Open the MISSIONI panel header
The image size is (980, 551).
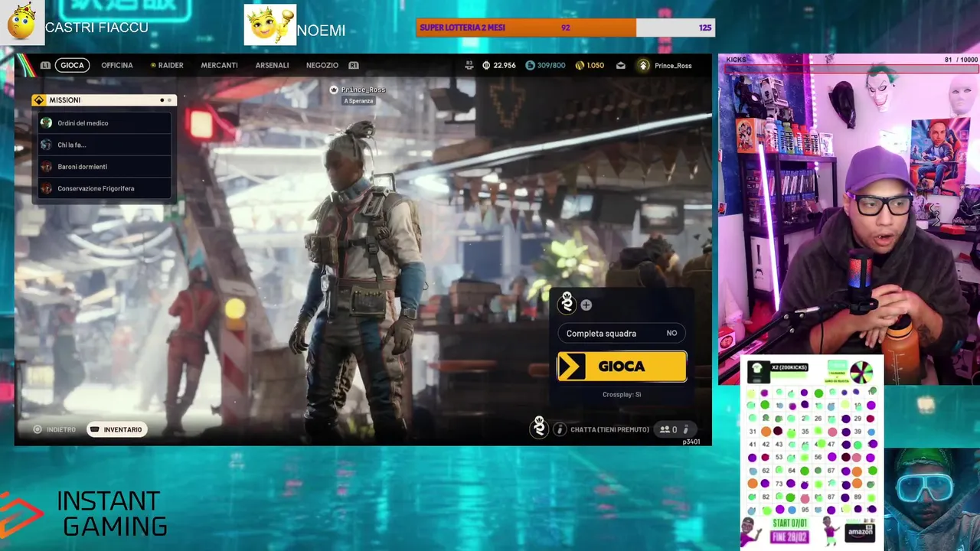104,100
